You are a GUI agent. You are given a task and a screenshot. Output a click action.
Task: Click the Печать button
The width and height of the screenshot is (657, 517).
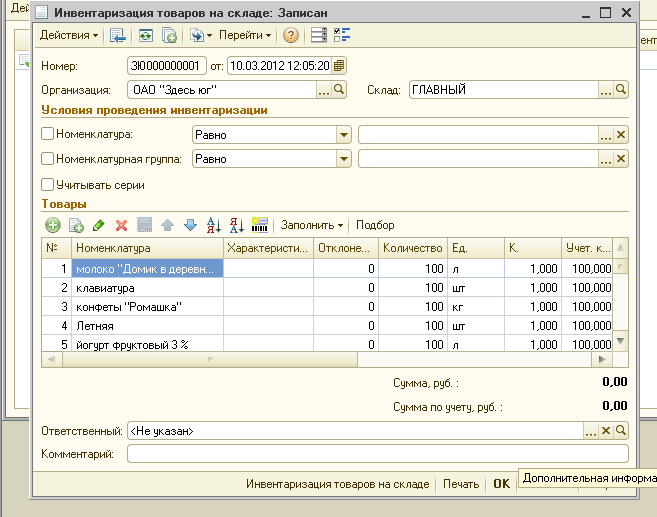pos(461,484)
